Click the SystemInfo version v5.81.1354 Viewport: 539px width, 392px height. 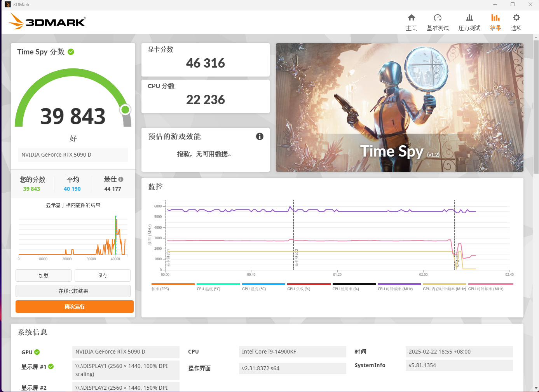(459, 365)
